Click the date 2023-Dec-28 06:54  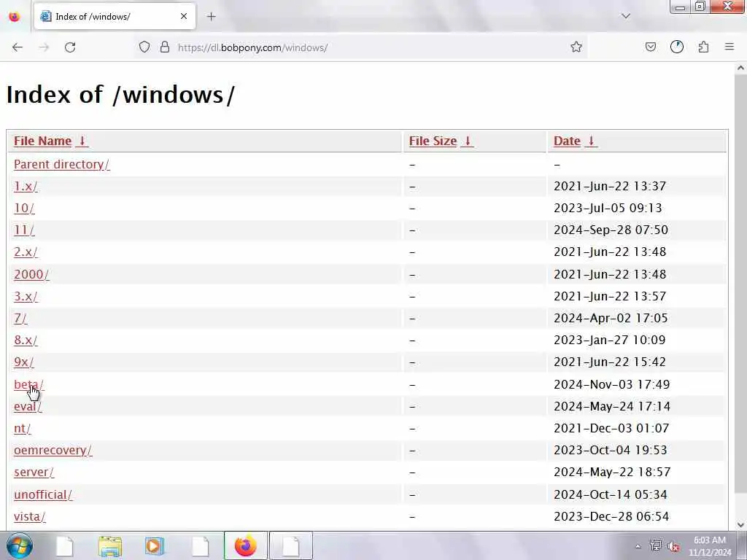tap(611, 516)
